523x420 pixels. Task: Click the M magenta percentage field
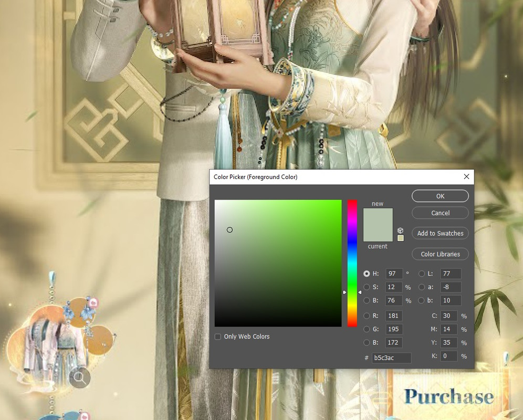[x=448, y=329]
